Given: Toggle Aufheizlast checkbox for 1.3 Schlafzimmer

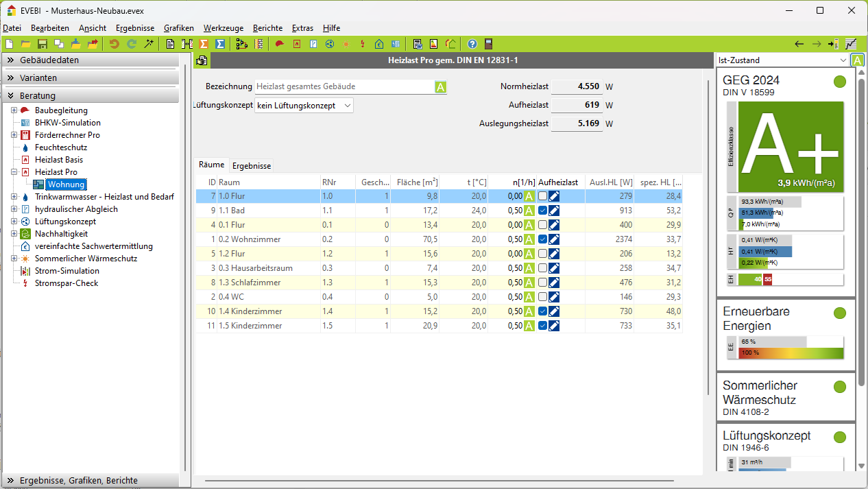Looking at the screenshot, I should pyautogui.click(x=542, y=283).
